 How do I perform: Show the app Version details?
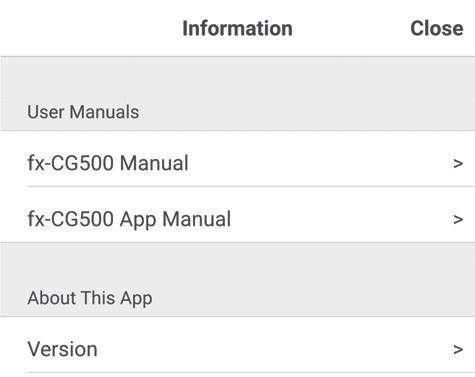pos(237,345)
